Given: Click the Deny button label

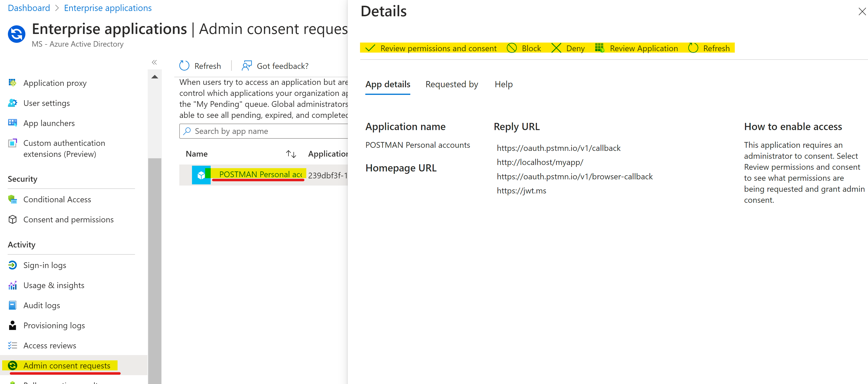Looking at the screenshot, I should pos(575,48).
